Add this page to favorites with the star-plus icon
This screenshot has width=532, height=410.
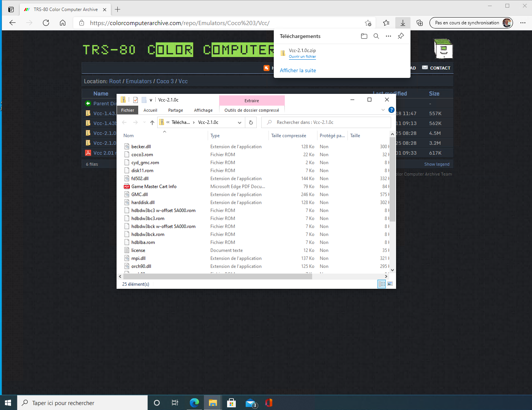368,23
